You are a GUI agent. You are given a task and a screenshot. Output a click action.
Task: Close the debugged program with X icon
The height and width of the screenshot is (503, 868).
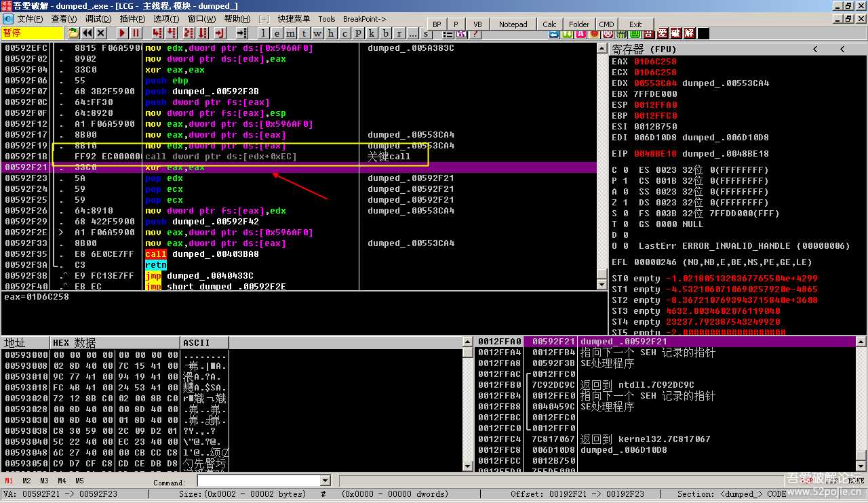pyautogui.click(x=101, y=33)
